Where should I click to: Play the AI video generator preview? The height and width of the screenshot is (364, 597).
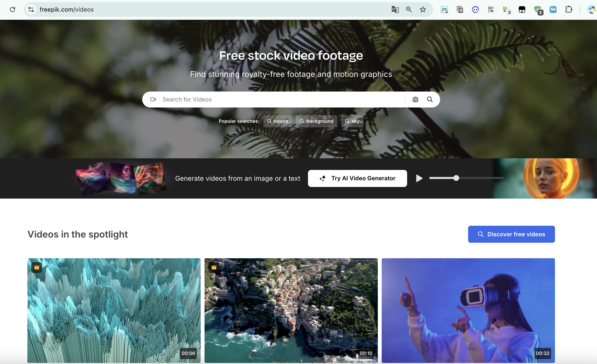[x=419, y=178]
